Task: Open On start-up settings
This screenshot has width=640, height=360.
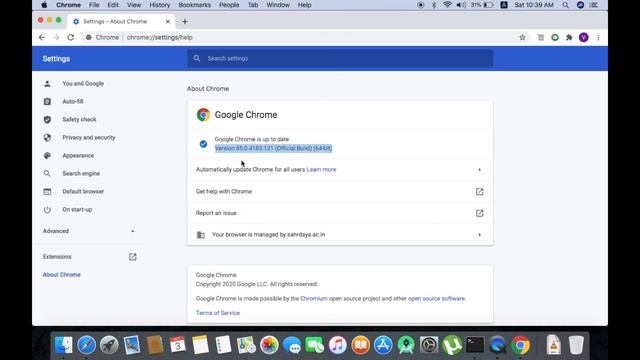Action: 77,209
